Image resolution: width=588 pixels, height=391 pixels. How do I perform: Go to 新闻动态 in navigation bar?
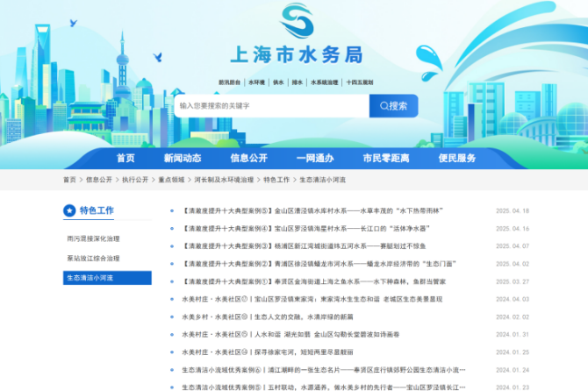pos(182,158)
